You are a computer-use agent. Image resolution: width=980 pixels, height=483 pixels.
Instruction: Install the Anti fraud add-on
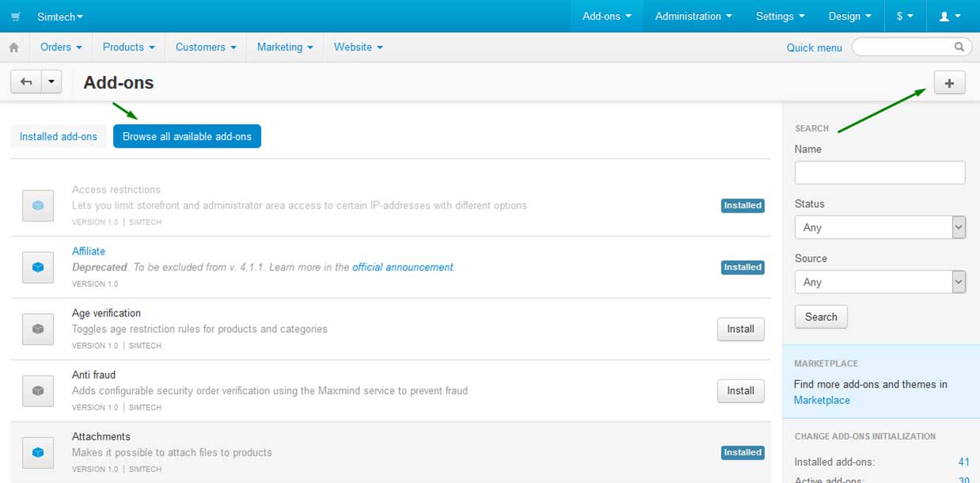coord(740,391)
